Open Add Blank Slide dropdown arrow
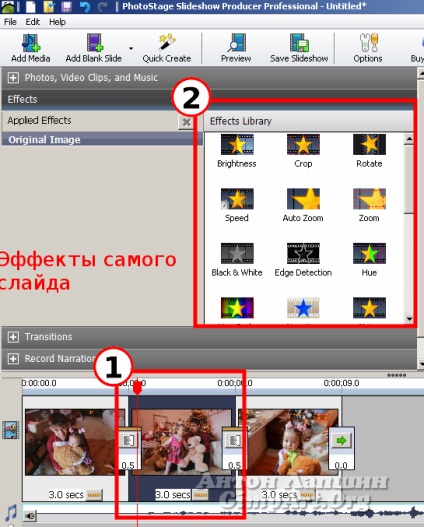 click(131, 48)
